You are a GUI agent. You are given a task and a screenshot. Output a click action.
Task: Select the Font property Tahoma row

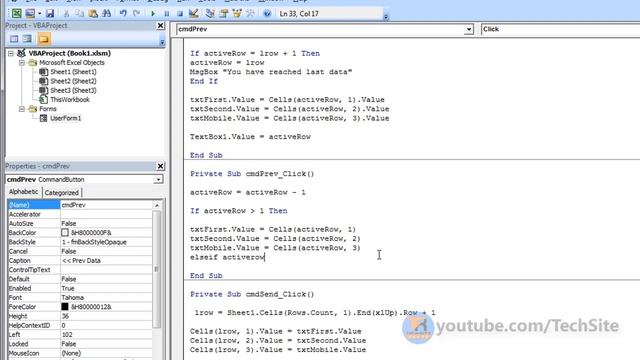pyautogui.click(x=80, y=298)
